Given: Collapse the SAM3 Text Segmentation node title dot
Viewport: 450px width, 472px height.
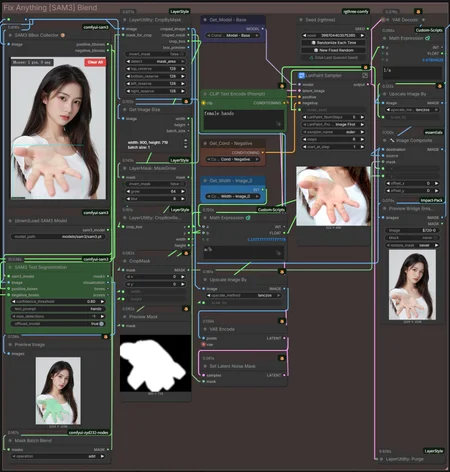Looking at the screenshot, I should pos(10,267).
